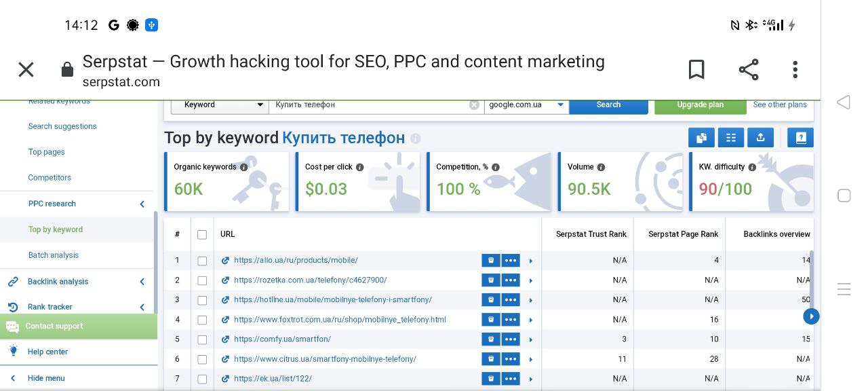
Task: Check the box for rozetka.com.ua row
Action: point(202,280)
